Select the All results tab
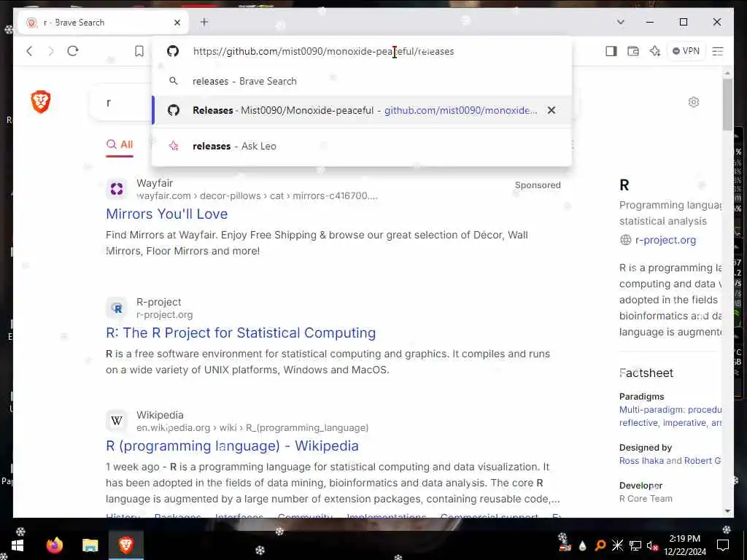The image size is (747, 560). [x=120, y=144]
